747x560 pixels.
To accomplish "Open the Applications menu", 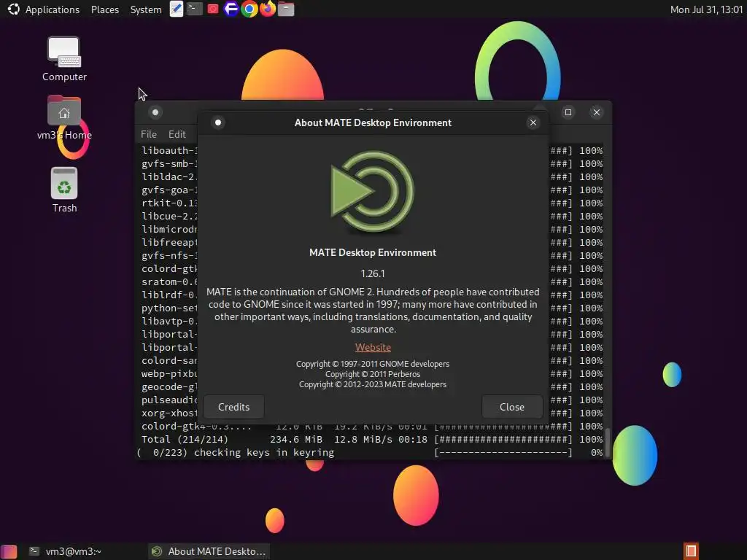I will click(x=53, y=9).
